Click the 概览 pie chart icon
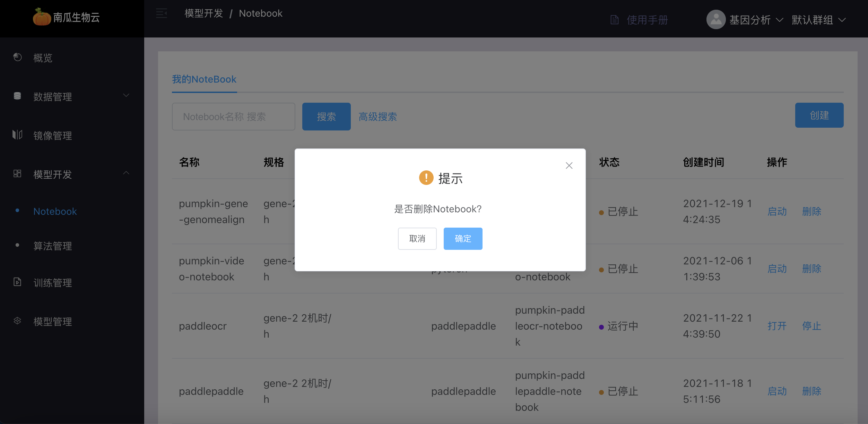Image resolution: width=868 pixels, height=424 pixels. (17, 57)
